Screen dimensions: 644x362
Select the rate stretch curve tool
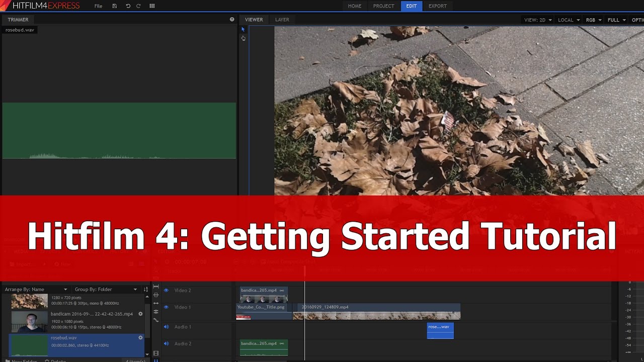click(156, 320)
